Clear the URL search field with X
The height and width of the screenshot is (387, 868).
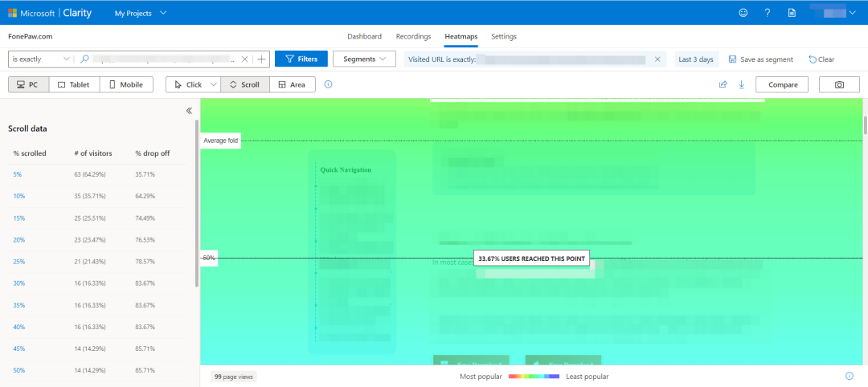[x=244, y=59]
